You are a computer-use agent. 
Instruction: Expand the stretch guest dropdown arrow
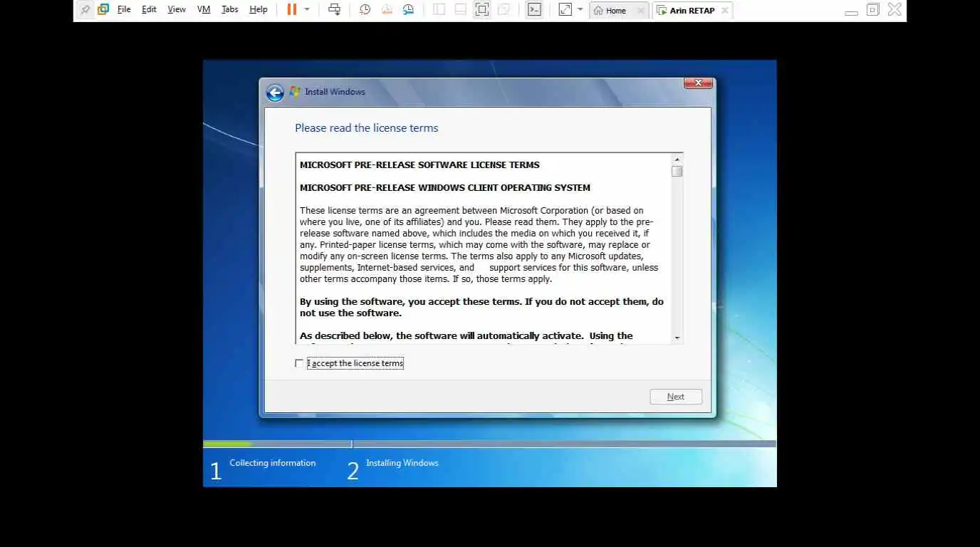tap(580, 10)
